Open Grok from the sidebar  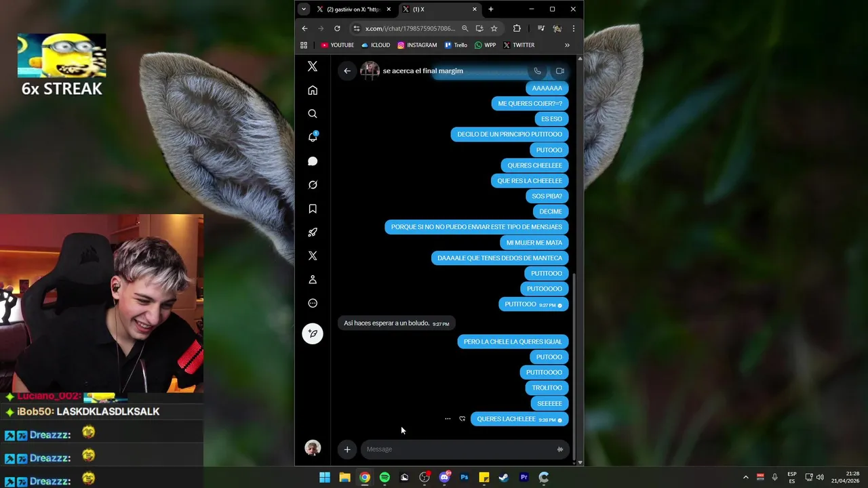tap(313, 185)
